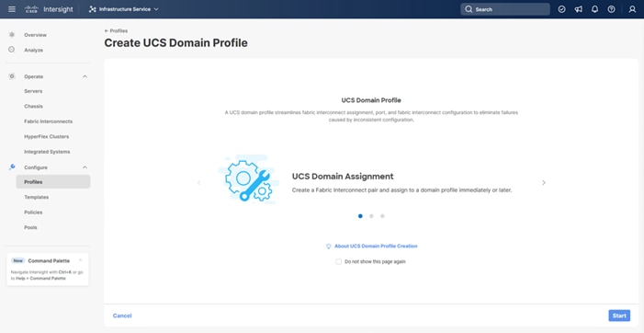Go to Analyze in the sidebar
The width and height of the screenshot is (644, 333).
33,51
